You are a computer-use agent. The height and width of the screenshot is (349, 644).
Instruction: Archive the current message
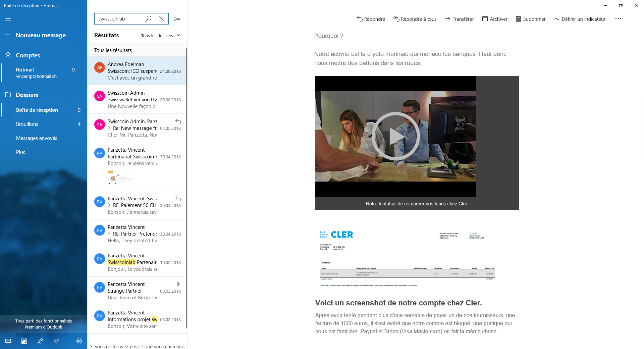[x=495, y=19]
